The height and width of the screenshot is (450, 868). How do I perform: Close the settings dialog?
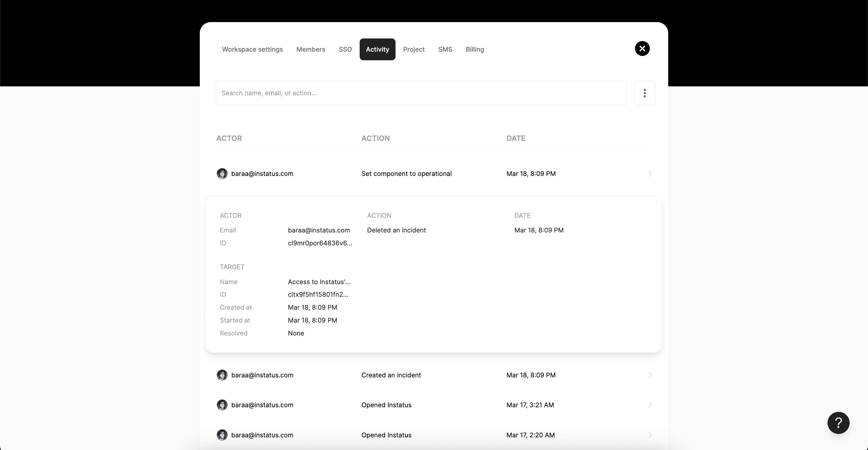(x=642, y=49)
